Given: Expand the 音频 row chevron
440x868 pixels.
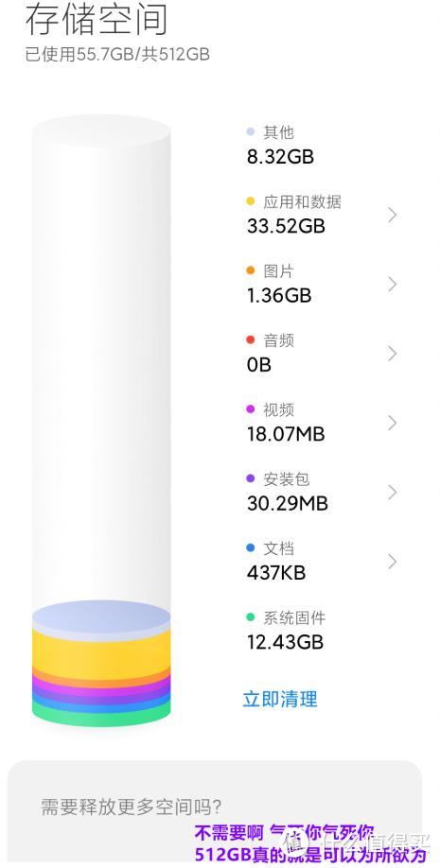Looking at the screenshot, I should coord(393,354).
